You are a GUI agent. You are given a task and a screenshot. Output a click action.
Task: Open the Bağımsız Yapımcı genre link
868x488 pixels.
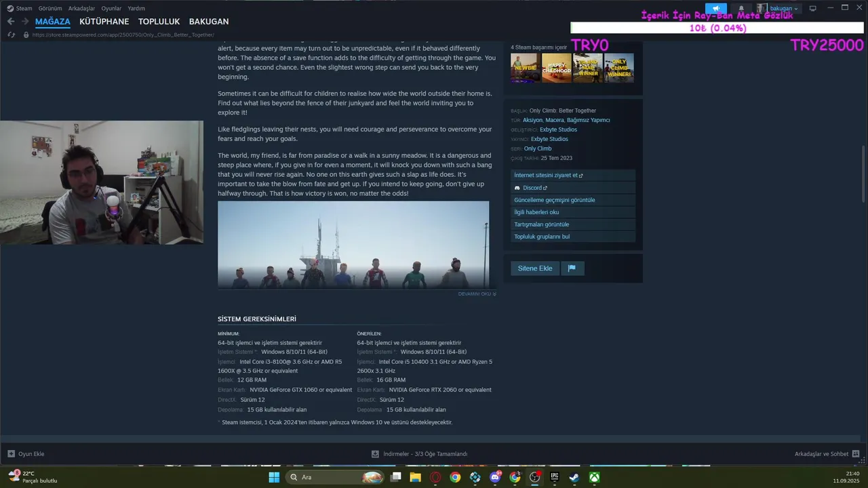[589, 120]
